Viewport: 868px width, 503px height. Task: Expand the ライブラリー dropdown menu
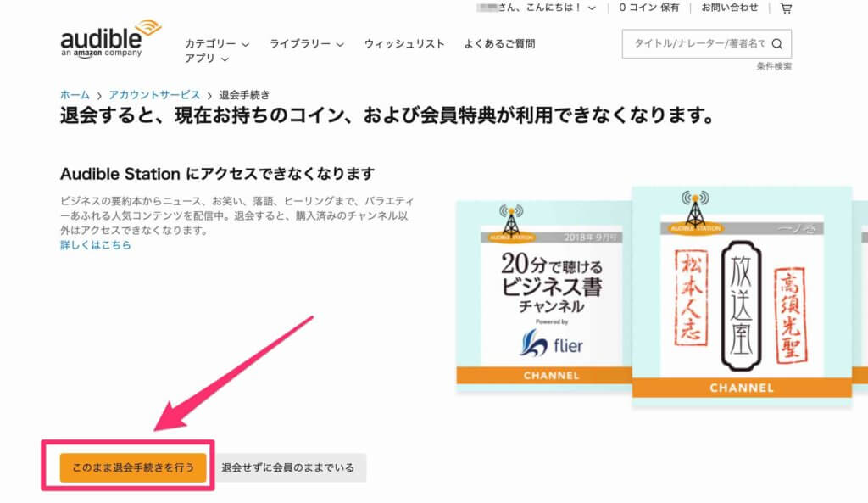click(307, 44)
